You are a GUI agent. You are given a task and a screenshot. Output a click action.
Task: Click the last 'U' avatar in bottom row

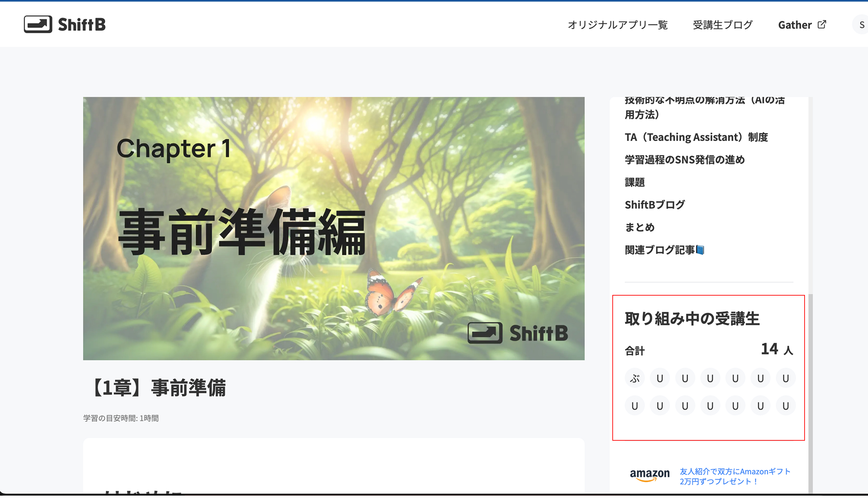(785, 406)
